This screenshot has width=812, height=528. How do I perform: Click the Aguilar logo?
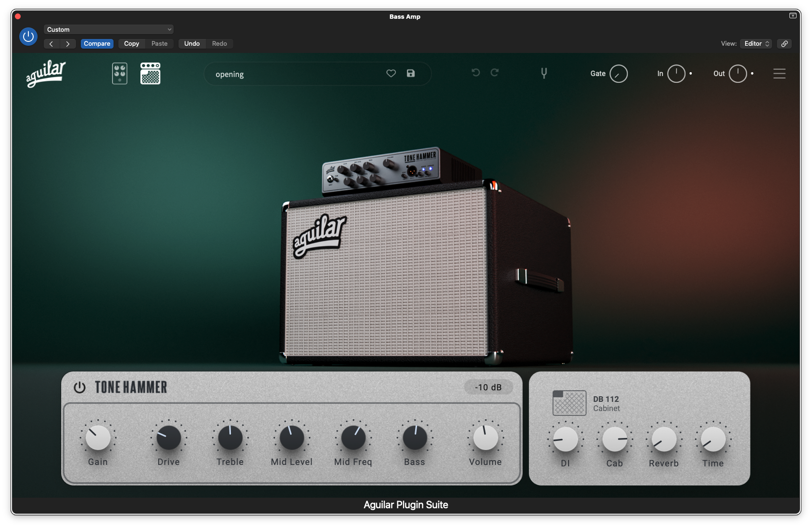46,74
